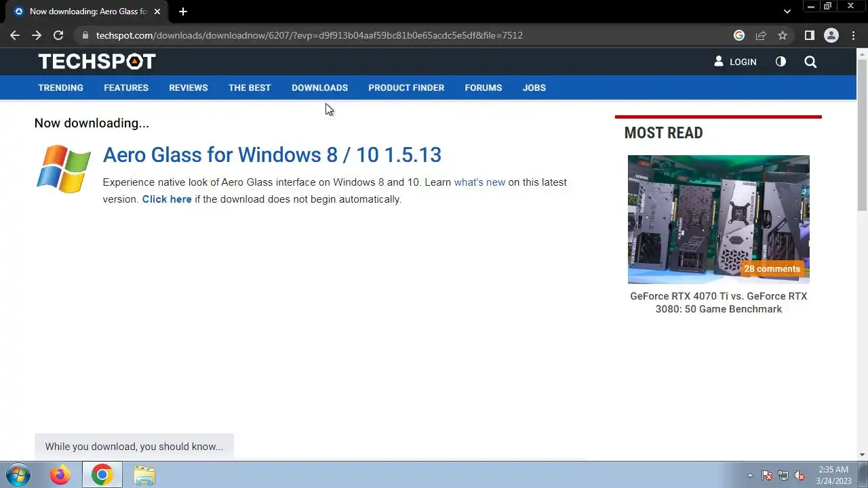Close the Now downloading tab

tap(157, 12)
